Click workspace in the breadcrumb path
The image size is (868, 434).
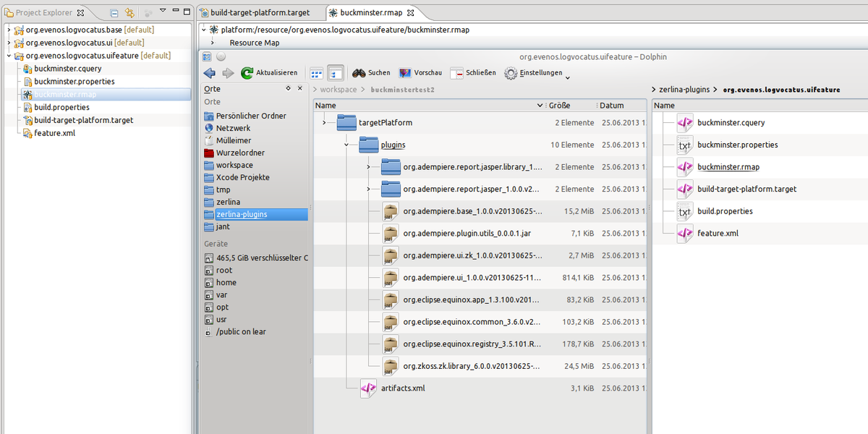point(338,90)
